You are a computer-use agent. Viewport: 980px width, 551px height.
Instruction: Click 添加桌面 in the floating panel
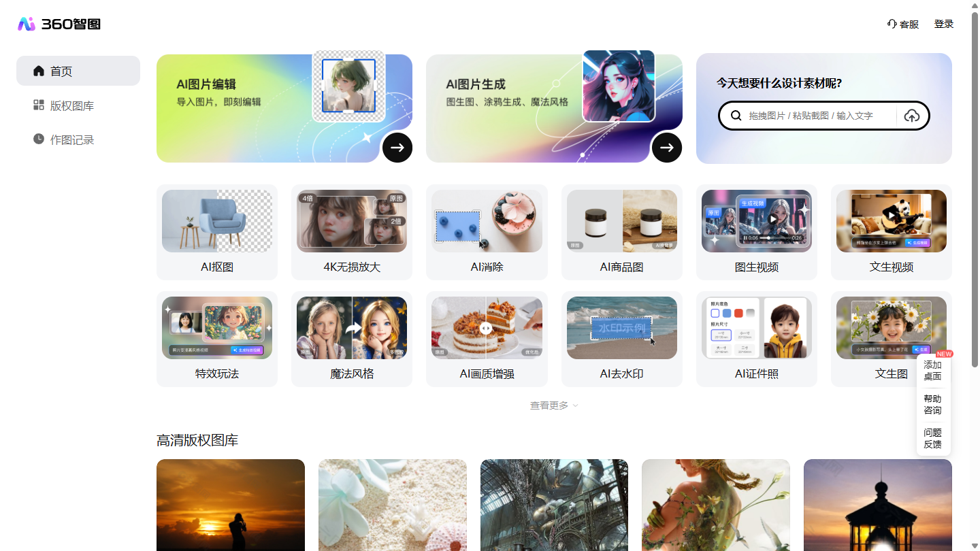932,371
